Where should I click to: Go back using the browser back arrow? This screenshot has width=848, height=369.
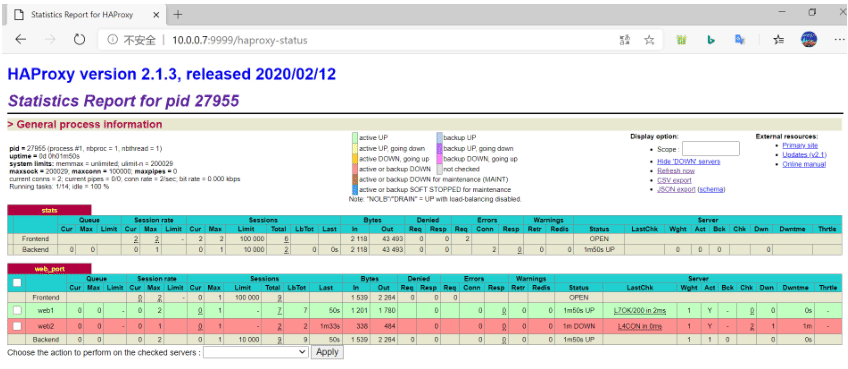21,39
